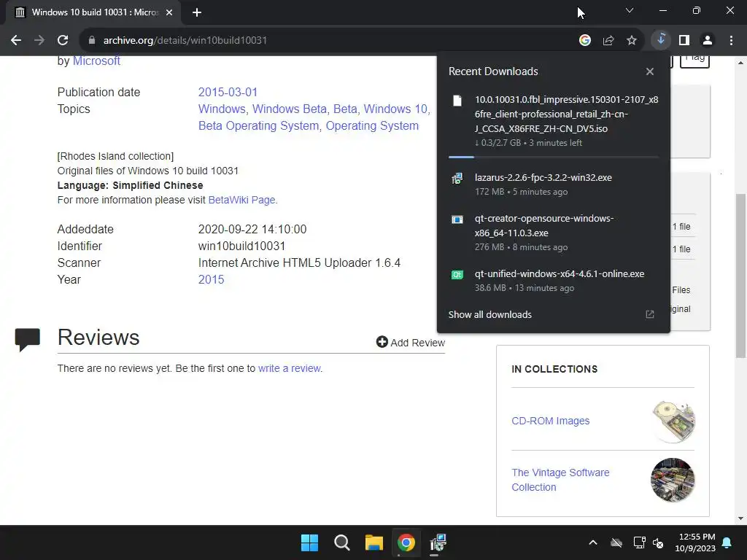
Task: Visit the BetaWiki Page link
Action: (x=241, y=200)
